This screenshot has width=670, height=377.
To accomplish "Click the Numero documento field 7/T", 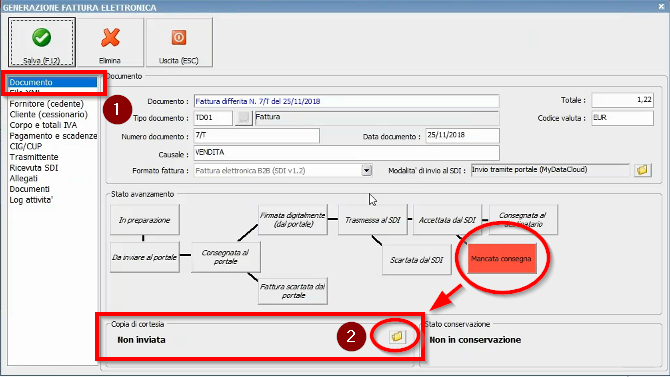I will click(256, 135).
